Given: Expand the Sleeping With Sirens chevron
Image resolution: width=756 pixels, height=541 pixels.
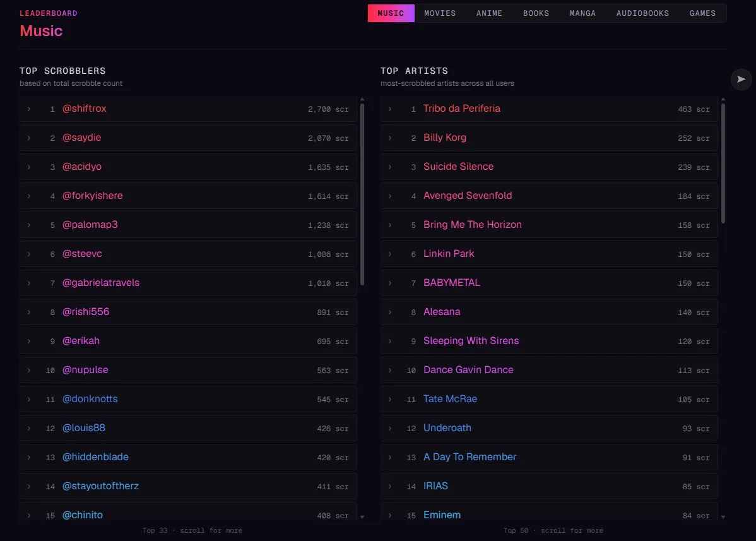Looking at the screenshot, I should 389,341.
